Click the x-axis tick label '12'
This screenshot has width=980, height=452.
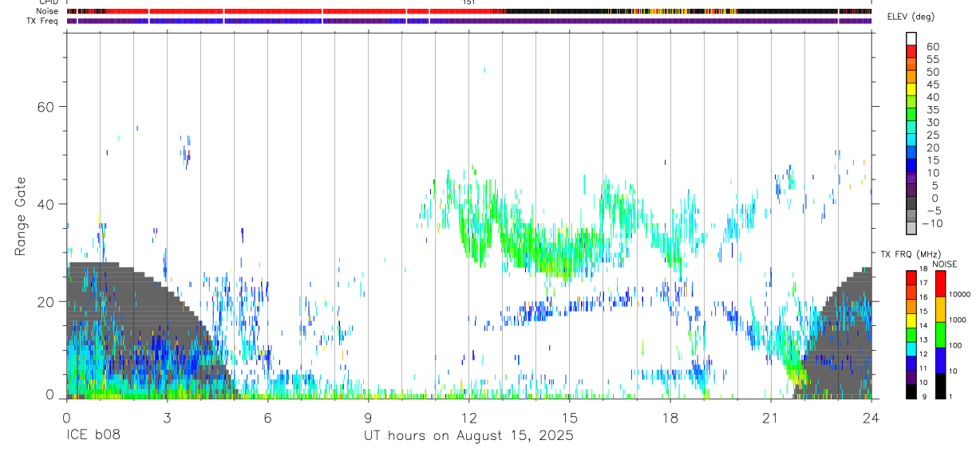tap(469, 417)
